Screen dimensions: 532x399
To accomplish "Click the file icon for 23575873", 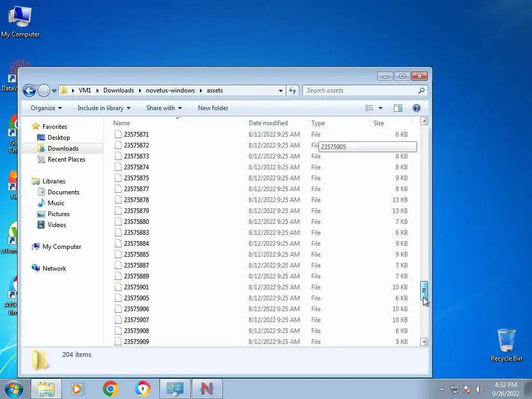I will coord(118,156).
